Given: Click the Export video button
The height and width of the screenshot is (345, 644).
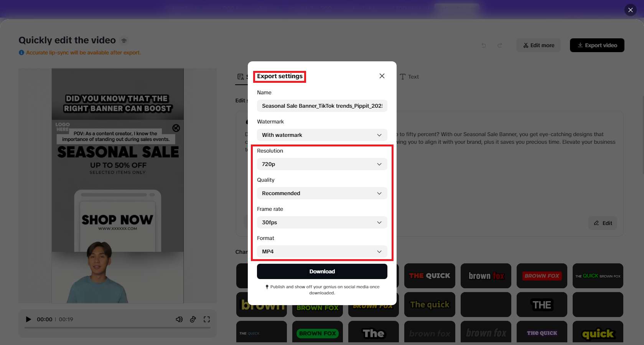Looking at the screenshot, I should coord(597,45).
